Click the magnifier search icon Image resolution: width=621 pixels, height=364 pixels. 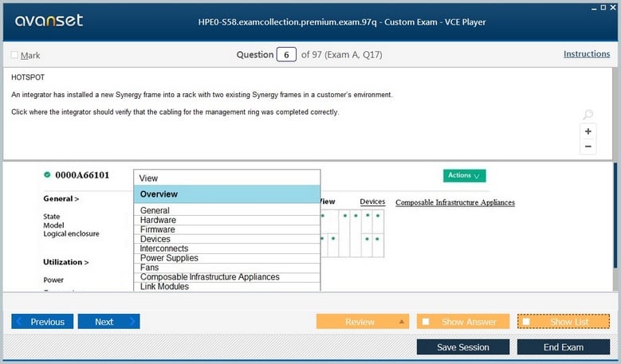coord(588,115)
